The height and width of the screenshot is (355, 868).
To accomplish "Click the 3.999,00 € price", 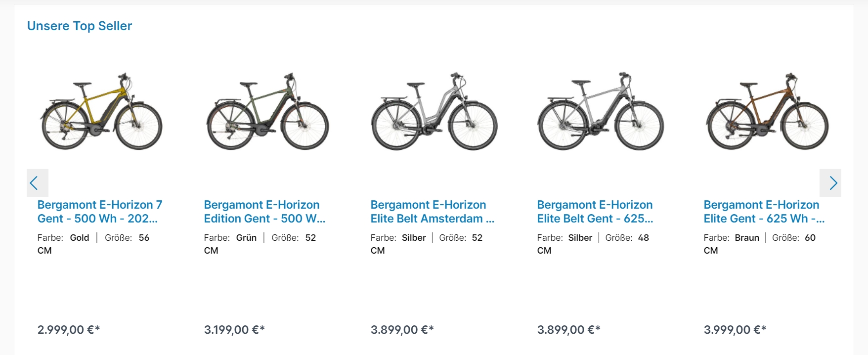I will tap(735, 330).
